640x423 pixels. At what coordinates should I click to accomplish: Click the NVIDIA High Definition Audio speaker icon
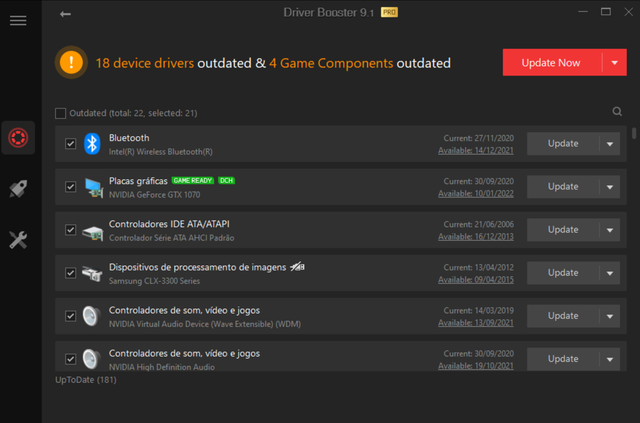point(91,359)
